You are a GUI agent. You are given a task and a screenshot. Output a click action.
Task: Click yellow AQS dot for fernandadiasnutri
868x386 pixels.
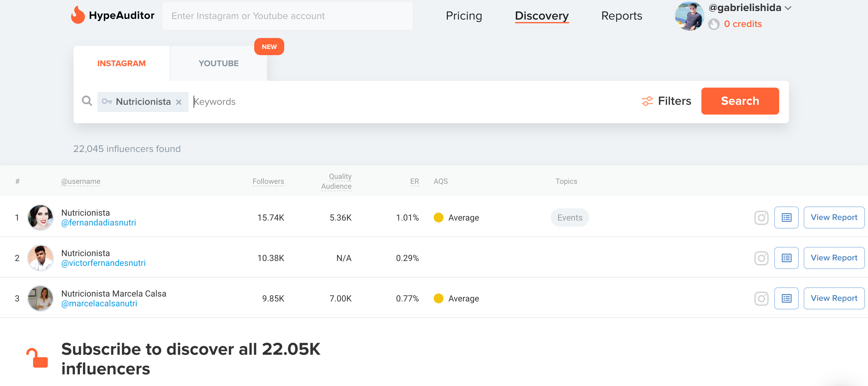438,218
